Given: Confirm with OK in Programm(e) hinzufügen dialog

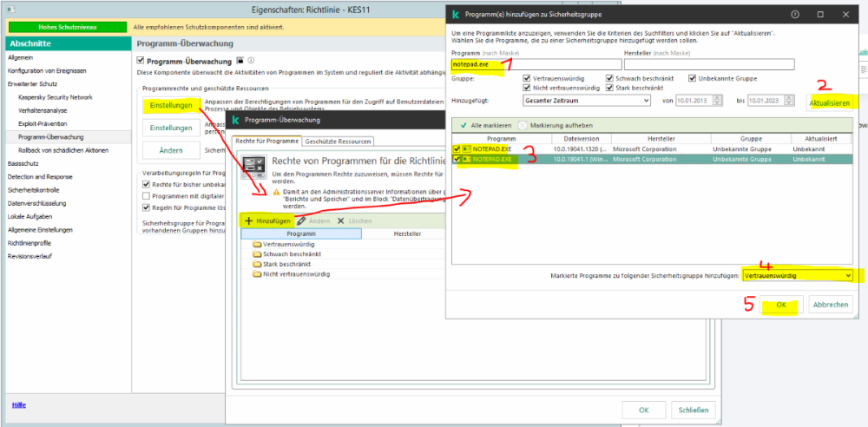Looking at the screenshot, I should [x=781, y=305].
